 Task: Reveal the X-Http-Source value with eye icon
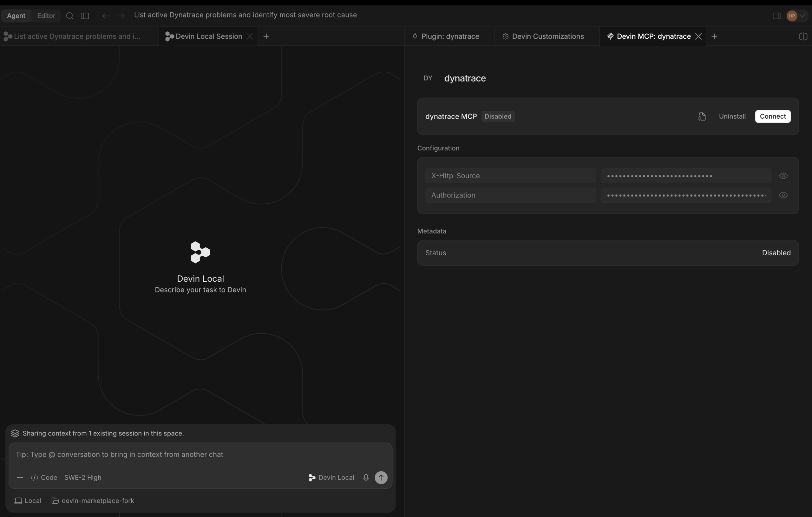point(783,176)
